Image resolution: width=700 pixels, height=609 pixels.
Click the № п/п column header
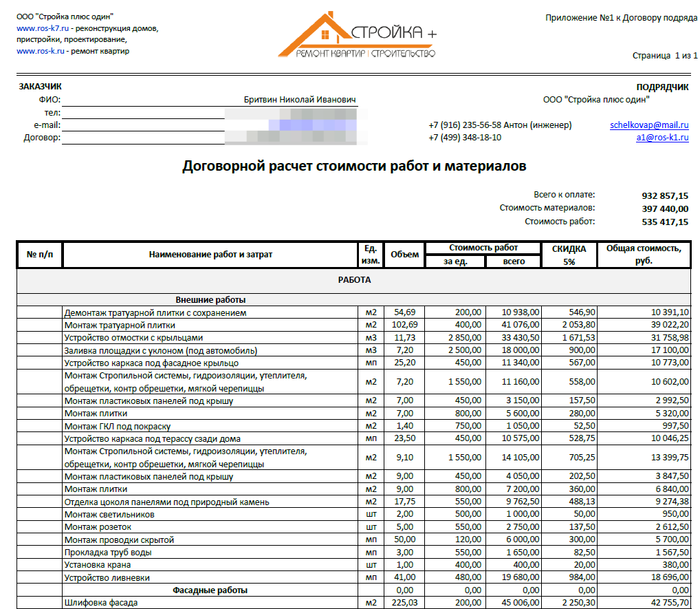coord(40,255)
